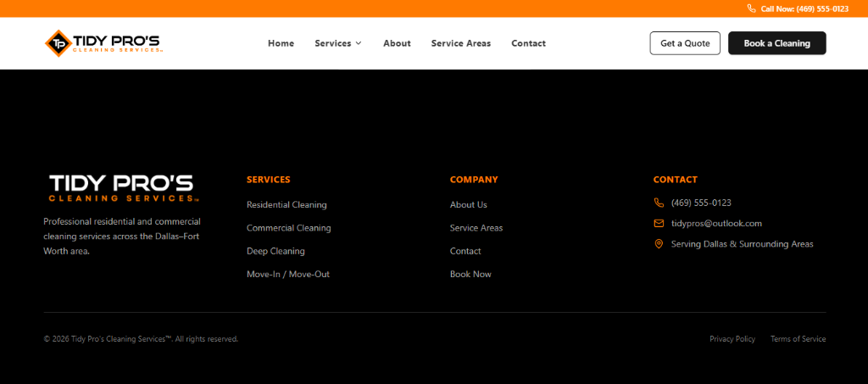
Task: Click the 2026 copyright notice text
Action: click(x=141, y=339)
